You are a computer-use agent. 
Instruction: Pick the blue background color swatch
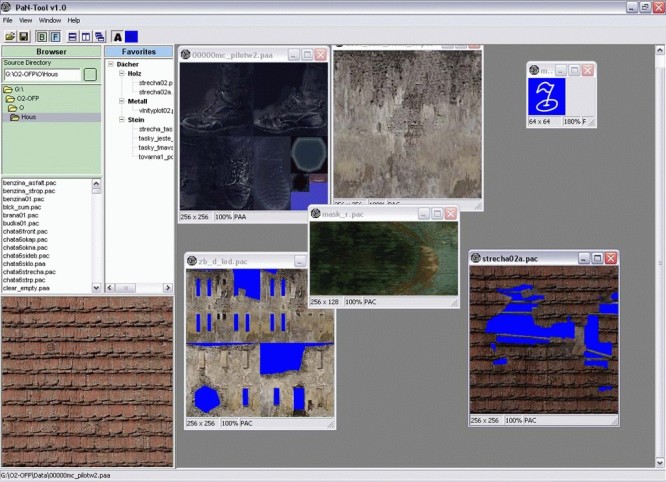(132, 36)
